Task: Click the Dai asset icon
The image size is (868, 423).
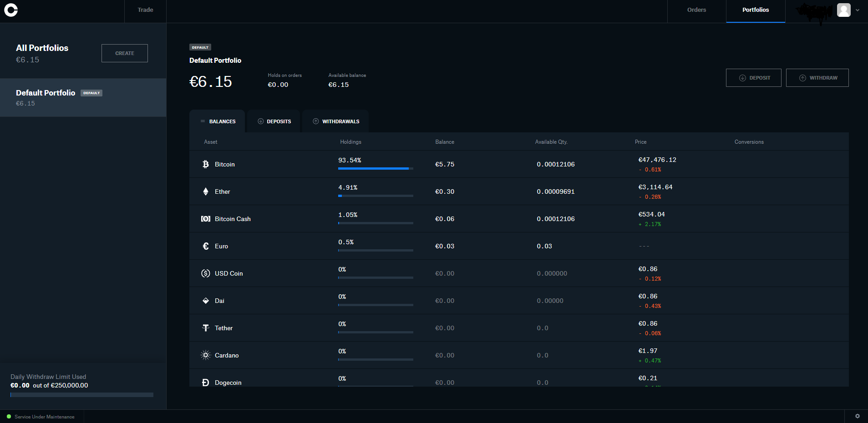Action: coord(206,301)
